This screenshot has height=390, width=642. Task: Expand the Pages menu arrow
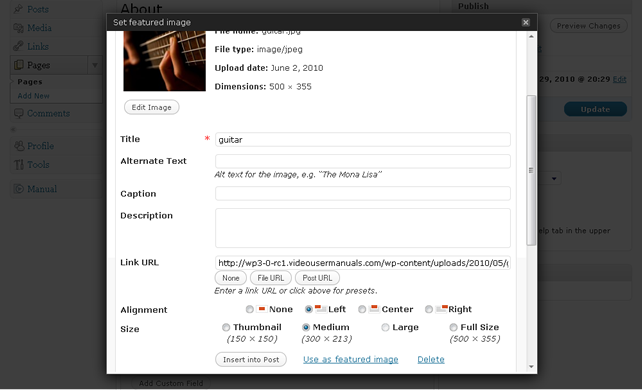point(95,65)
